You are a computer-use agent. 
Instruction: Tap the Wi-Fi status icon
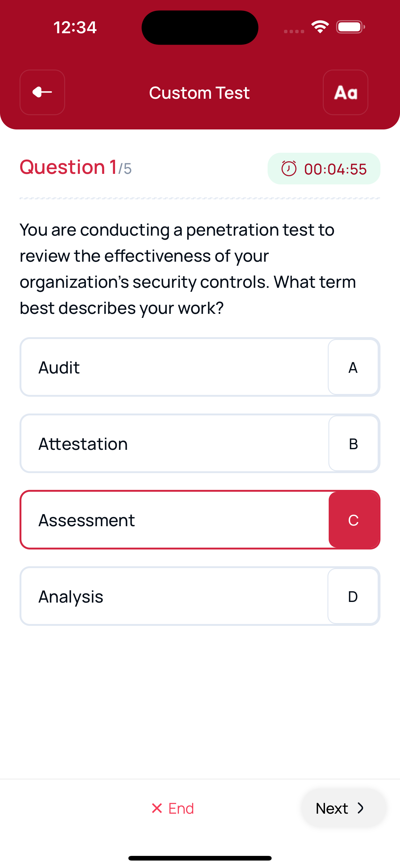pyautogui.click(x=320, y=27)
